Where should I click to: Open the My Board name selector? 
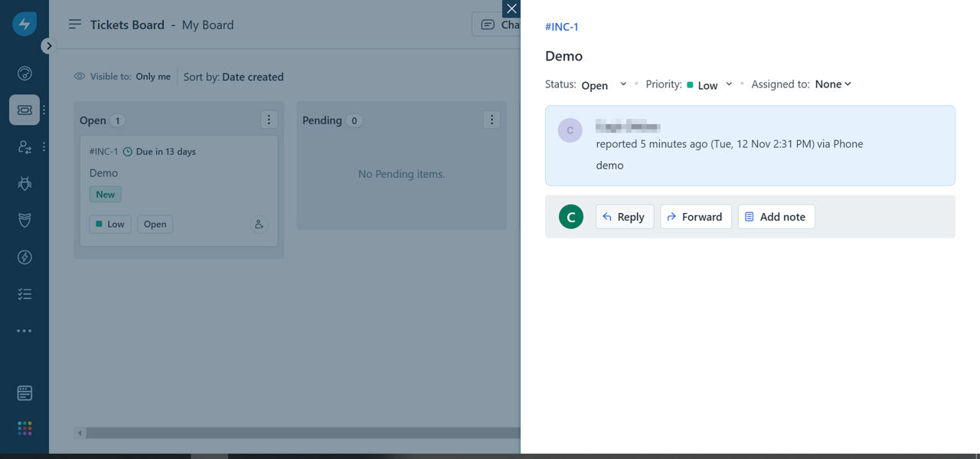(x=207, y=25)
